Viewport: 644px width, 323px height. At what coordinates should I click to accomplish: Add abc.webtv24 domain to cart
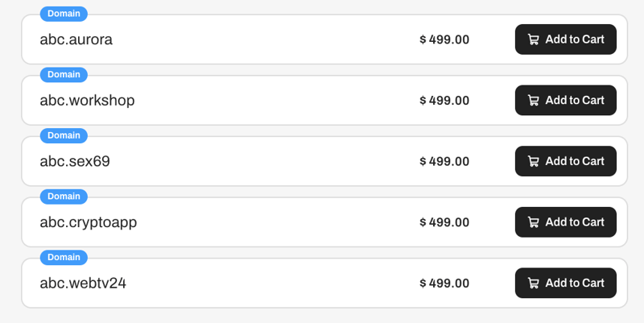[x=566, y=284]
